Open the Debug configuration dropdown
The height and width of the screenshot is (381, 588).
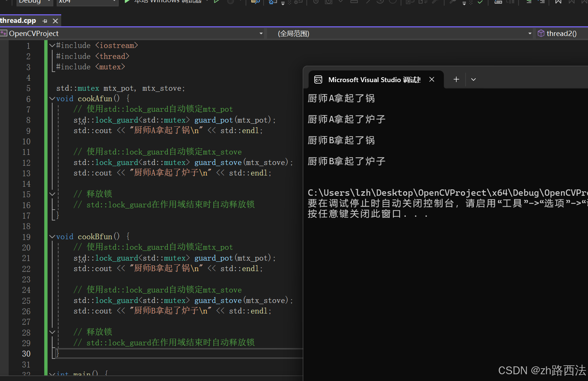(34, 2)
